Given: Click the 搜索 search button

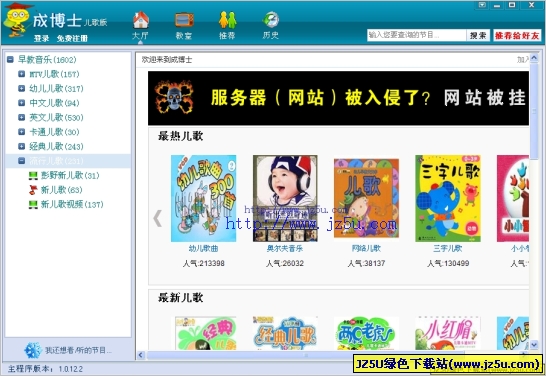Looking at the screenshot, I should point(478,35).
